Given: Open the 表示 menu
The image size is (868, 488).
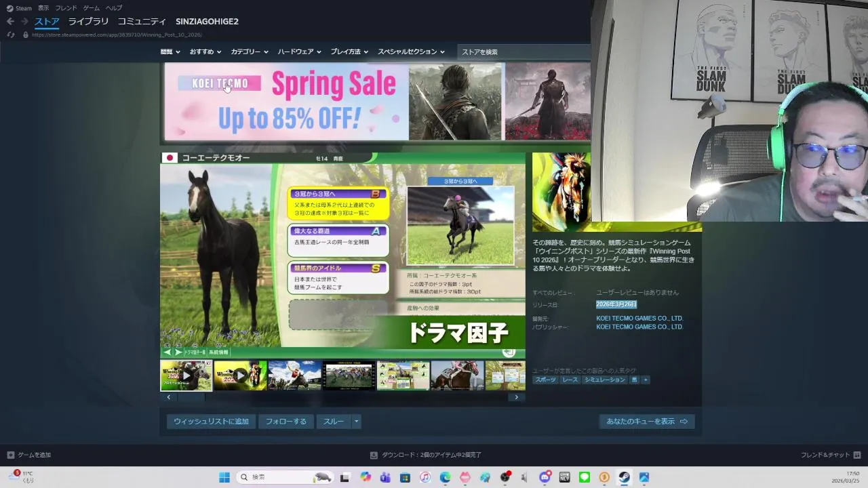Looking at the screenshot, I should pyautogui.click(x=43, y=8).
